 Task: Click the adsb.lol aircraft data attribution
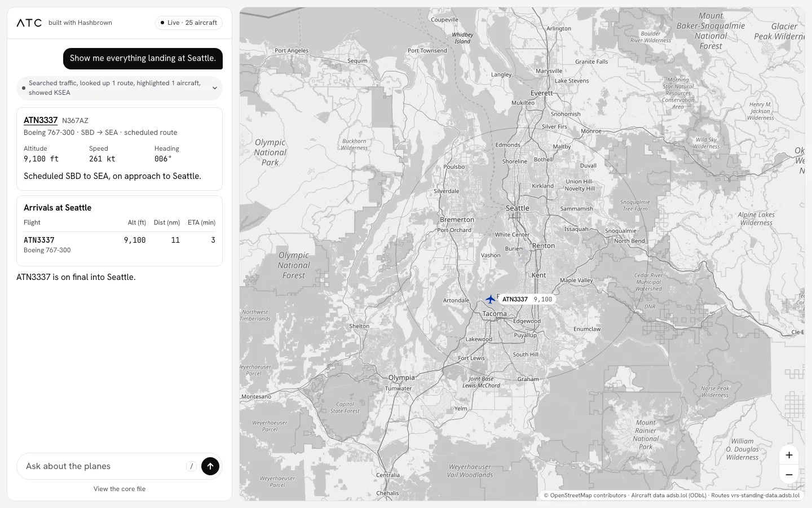coord(669,496)
